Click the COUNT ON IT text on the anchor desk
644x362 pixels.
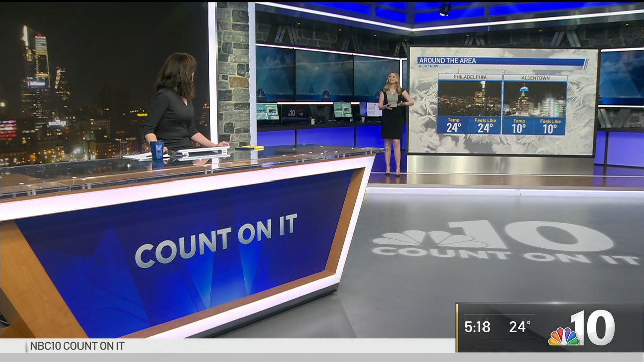216,240
